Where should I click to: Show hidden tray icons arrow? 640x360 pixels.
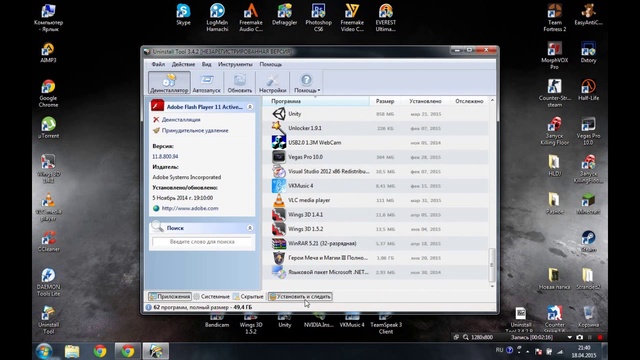[527, 351]
